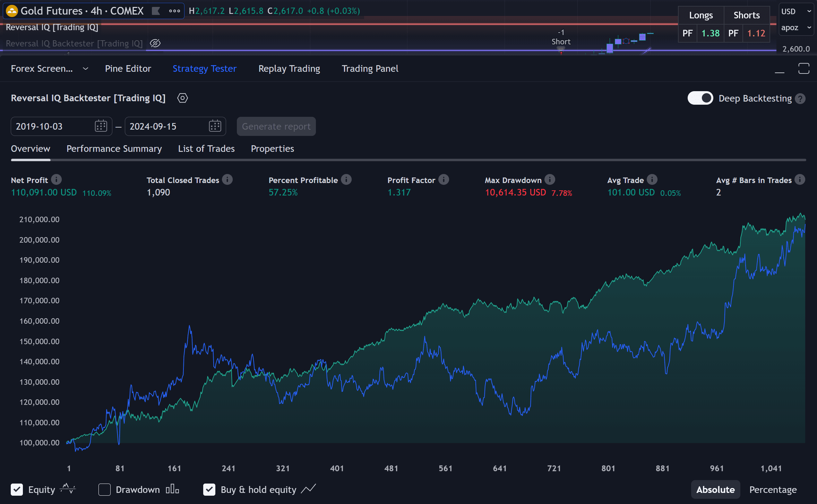Click the Gold Futures symbol logo
The width and height of the screenshot is (817, 504).
click(12, 11)
